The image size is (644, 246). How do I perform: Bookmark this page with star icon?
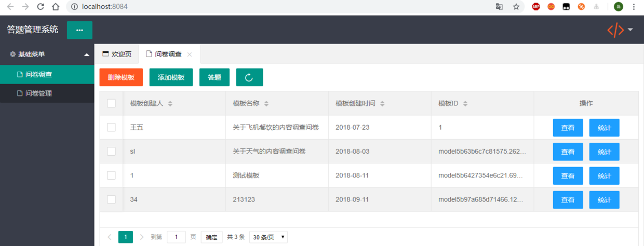coord(516,7)
